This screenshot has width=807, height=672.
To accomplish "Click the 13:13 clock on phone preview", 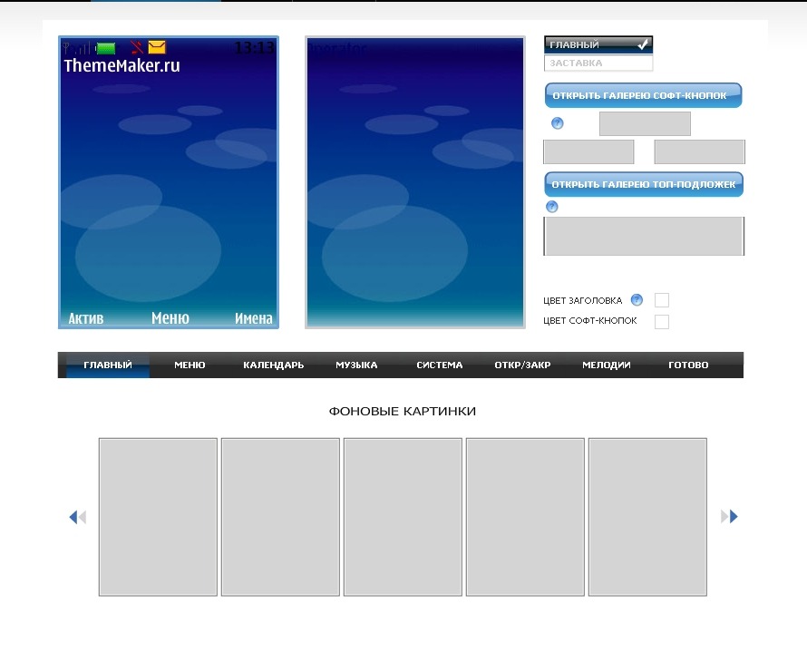I will click(255, 48).
